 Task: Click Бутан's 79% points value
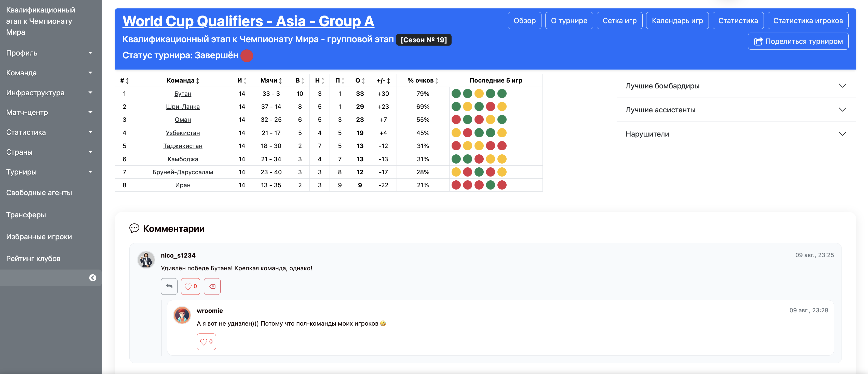(423, 94)
